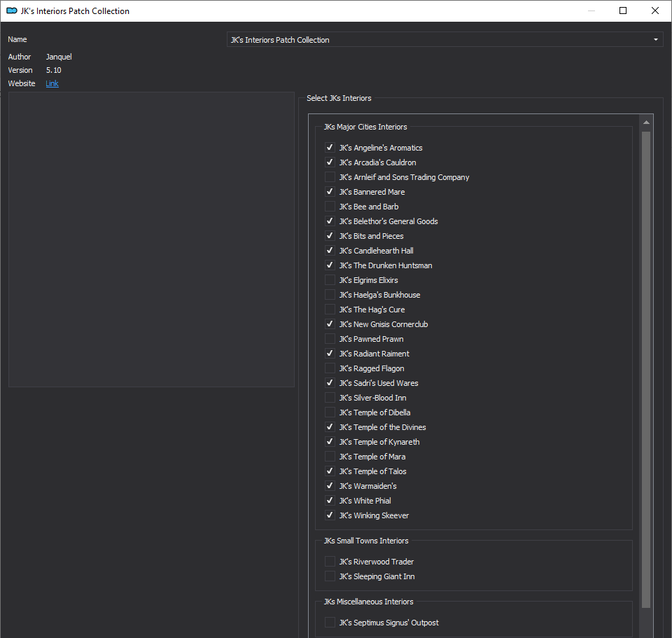The image size is (672, 638).
Task: Click the JK's Interiors Patch Collection combo box
Action: pos(444,39)
